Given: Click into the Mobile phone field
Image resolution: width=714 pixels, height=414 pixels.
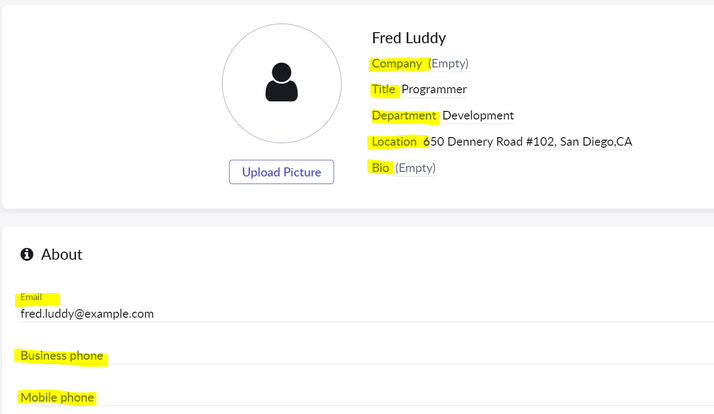Looking at the screenshot, I should click(x=300, y=398).
